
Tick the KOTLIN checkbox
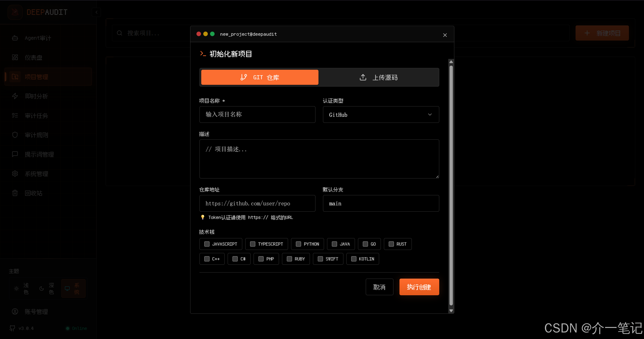pyautogui.click(x=354, y=259)
